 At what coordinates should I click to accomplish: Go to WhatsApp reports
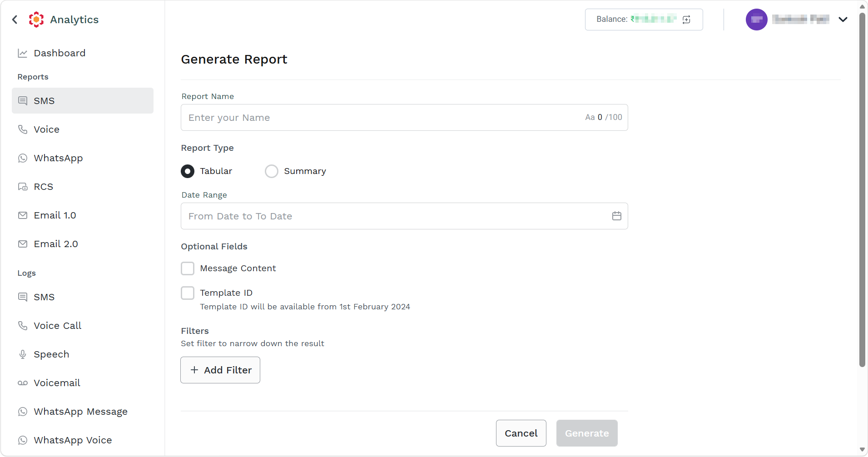(x=83, y=158)
